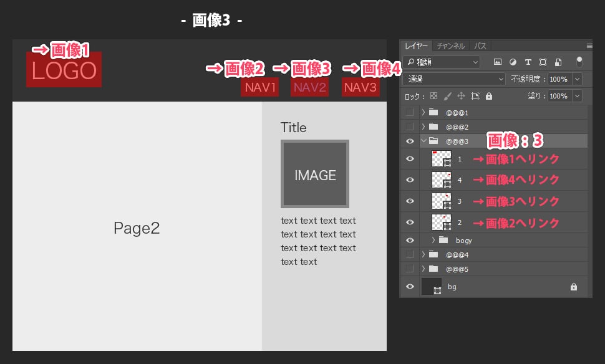Screen dimensions: 605x364
Task: Hide the bg layer visibility
Action: tap(410, 287)
